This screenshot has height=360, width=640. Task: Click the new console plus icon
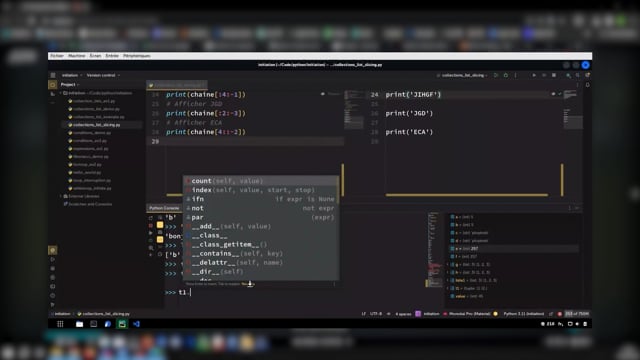tap(151, 255)
